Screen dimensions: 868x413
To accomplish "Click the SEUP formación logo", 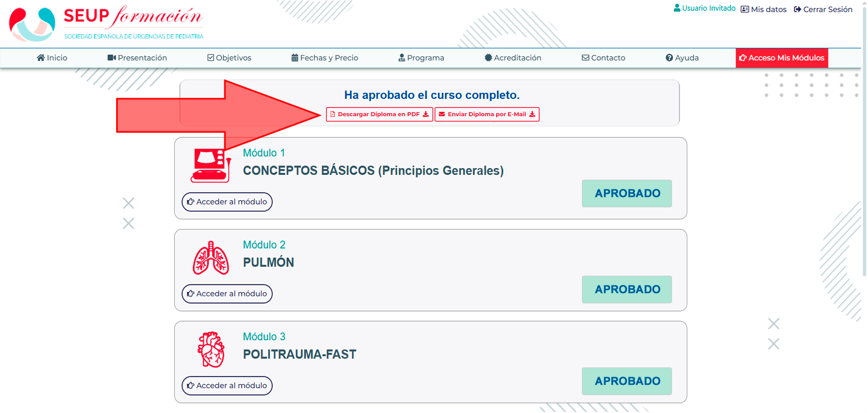I will [x=106, y=24].
